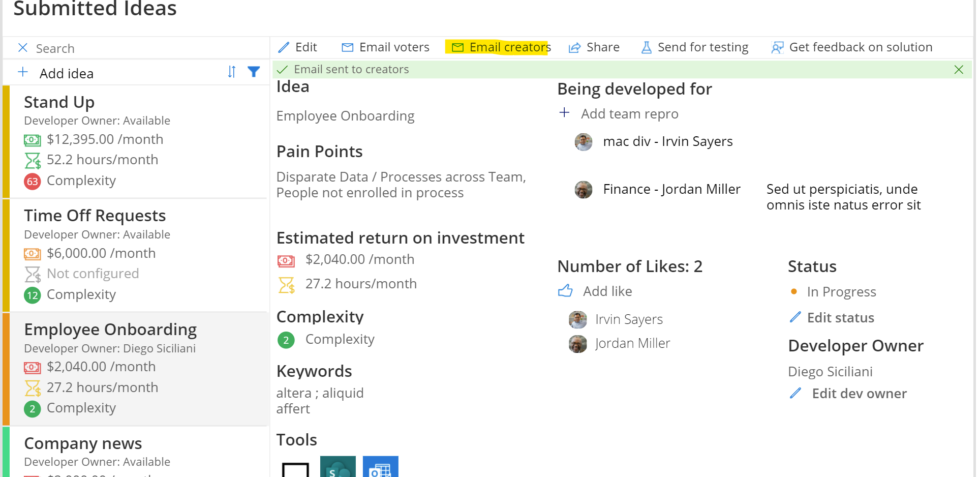Screen dimensions: 980x477
Task: Open the filter ideas funnel icon
Action: (x=254, y=72)
